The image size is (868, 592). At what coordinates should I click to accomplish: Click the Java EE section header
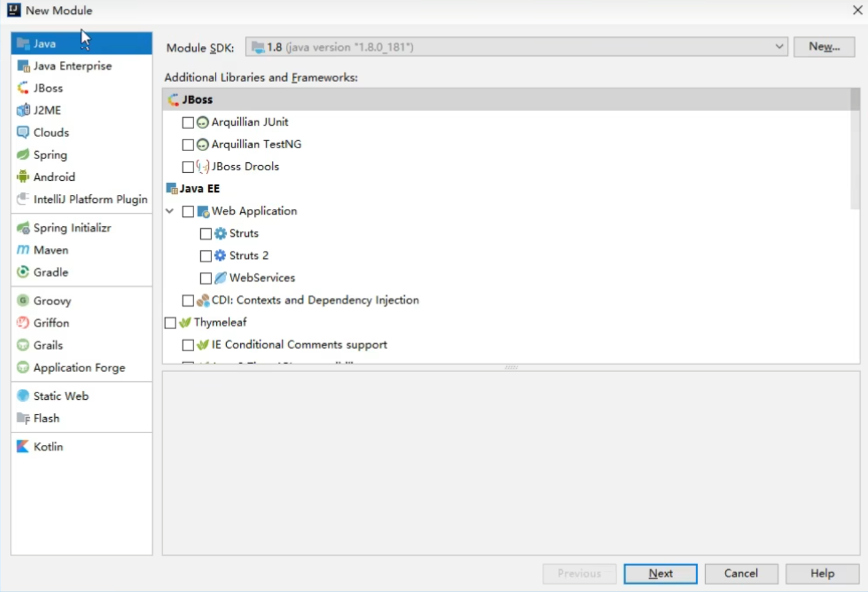[506, 189]
